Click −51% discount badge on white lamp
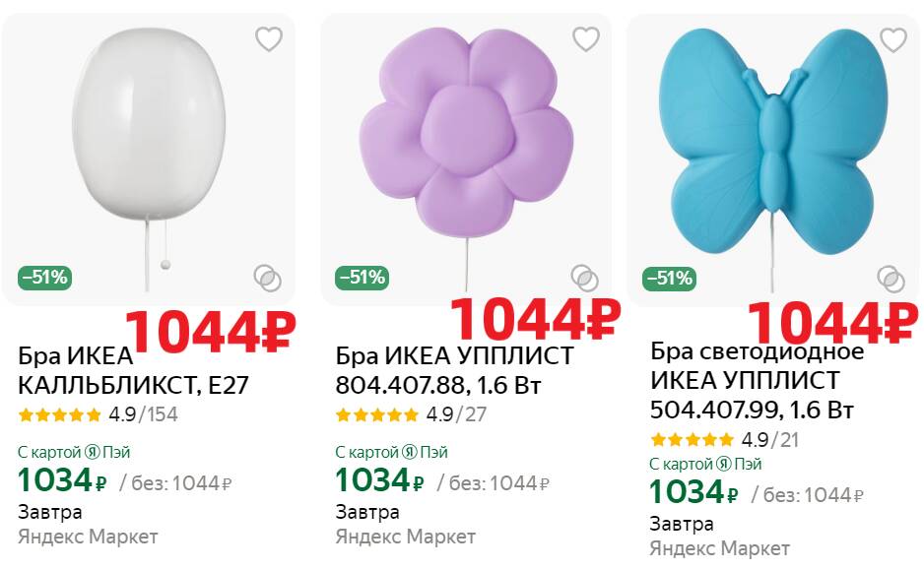 (x=45, y=278)
